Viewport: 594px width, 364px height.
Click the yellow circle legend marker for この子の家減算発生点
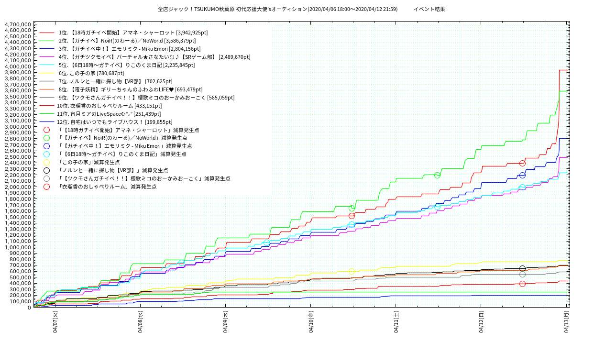46,162
